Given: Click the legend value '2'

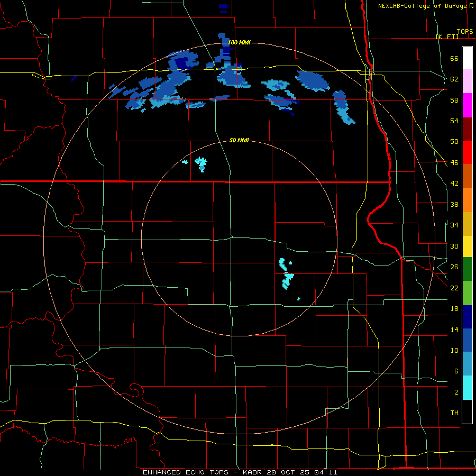Looking at the screenshot, I should tap(456, 392).
